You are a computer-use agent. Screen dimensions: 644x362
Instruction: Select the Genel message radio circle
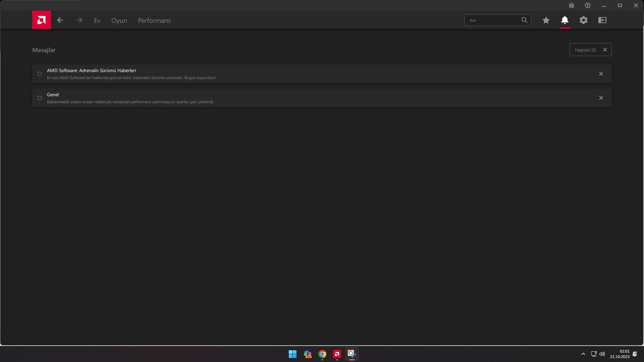[x=40, y=98]
